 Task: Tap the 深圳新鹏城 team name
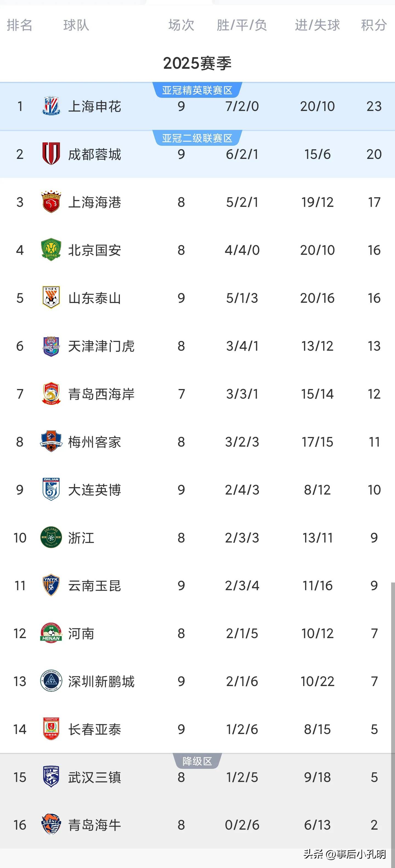point(101,681)
